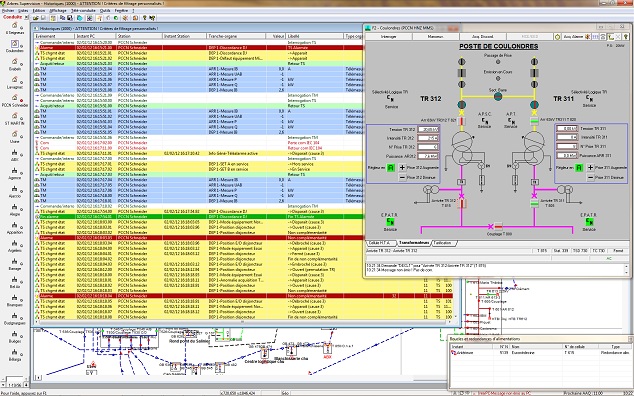Click the Historiques list vertical scrollbar

[456, 299]
